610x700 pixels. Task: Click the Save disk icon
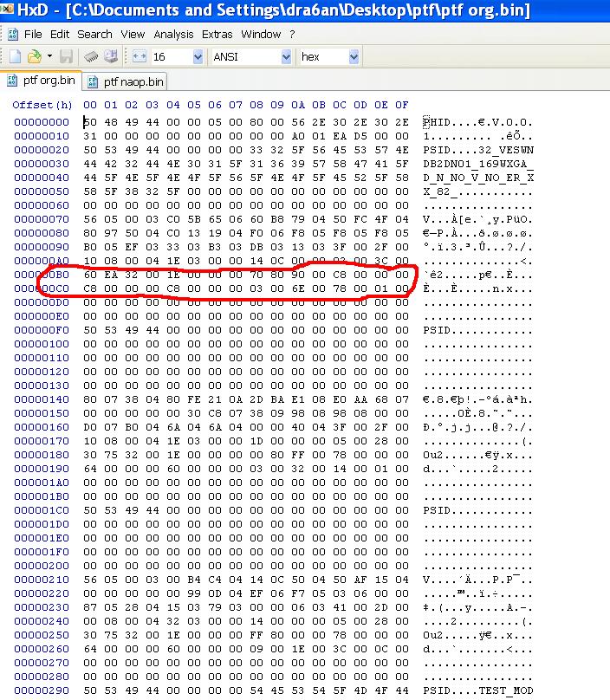click(x=67, y=56)
